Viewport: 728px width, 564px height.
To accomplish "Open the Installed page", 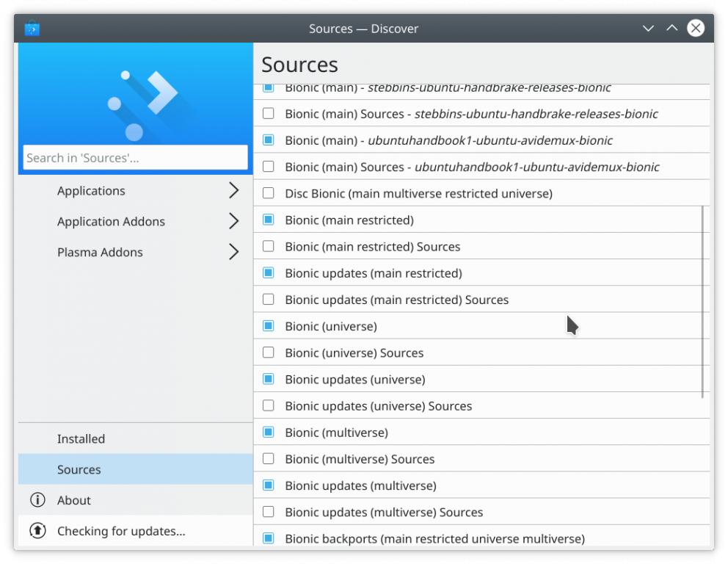I will (x=81, y=438).
